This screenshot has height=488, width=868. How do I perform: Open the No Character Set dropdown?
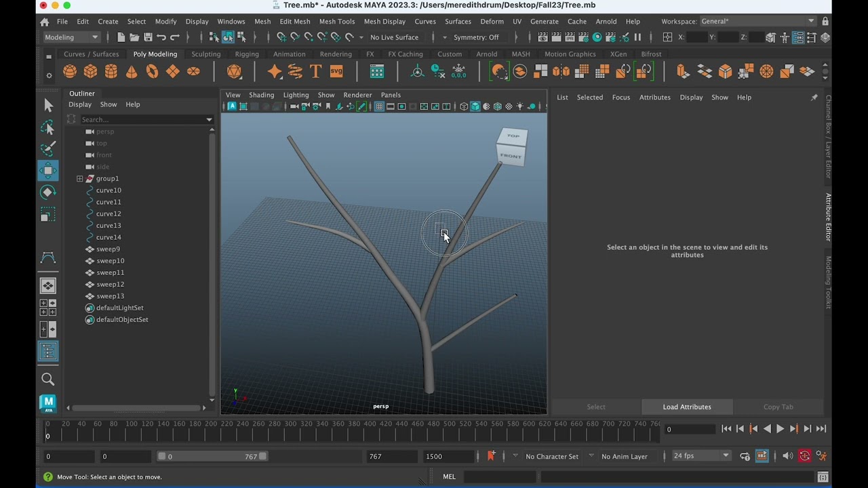(551, 456)
